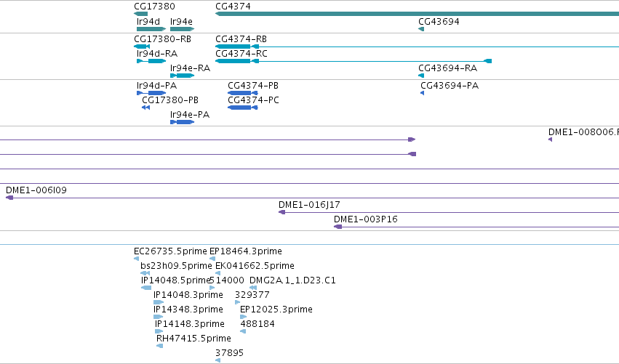Click the RH47415.5prime EST glyph
This screenshot has height=364, width=619.
coord(159,346)
